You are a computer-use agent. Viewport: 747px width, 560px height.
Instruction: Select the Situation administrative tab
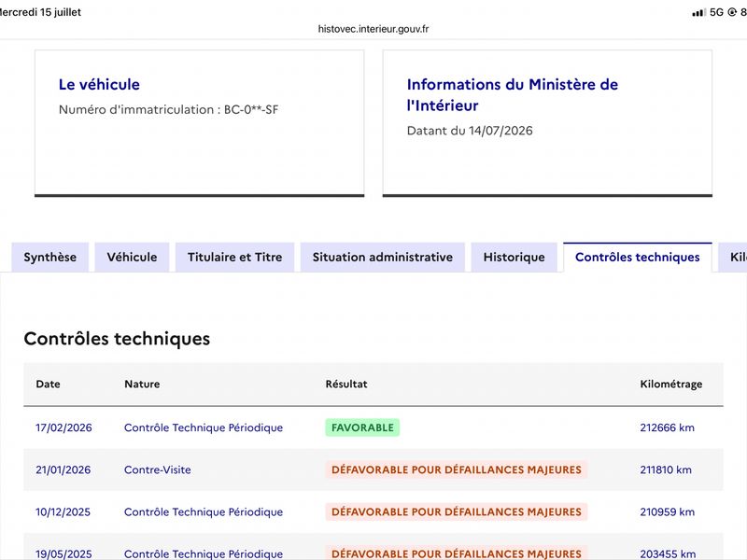(383, 258)
